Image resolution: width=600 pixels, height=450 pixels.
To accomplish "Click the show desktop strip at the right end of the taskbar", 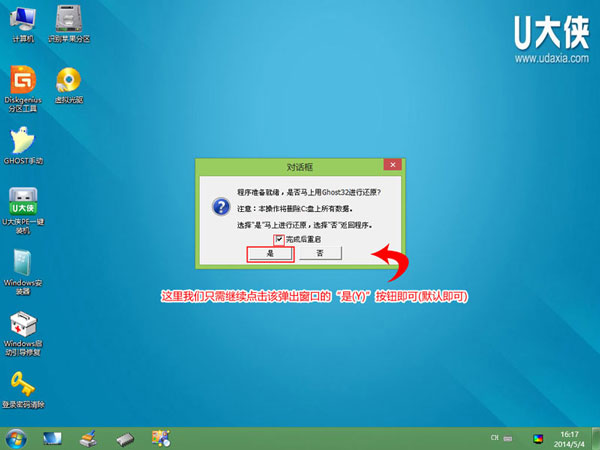I will tap(596, 439).
